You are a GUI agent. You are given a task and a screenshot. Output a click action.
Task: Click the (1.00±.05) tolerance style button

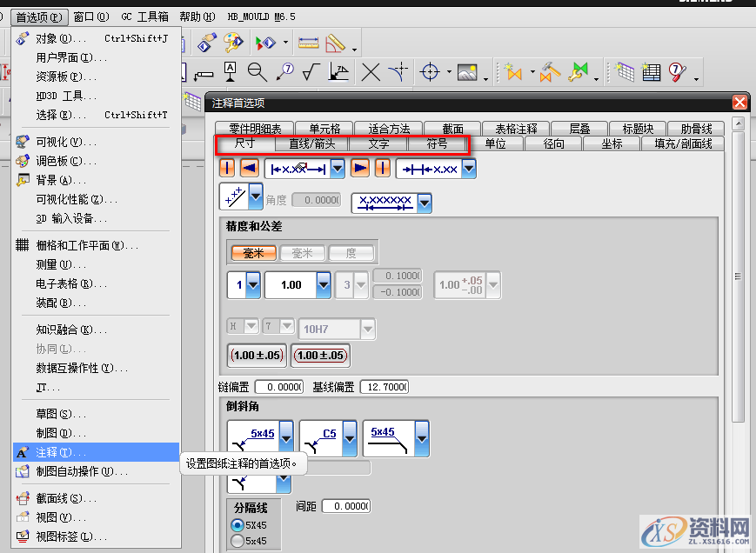coord(255,355)
